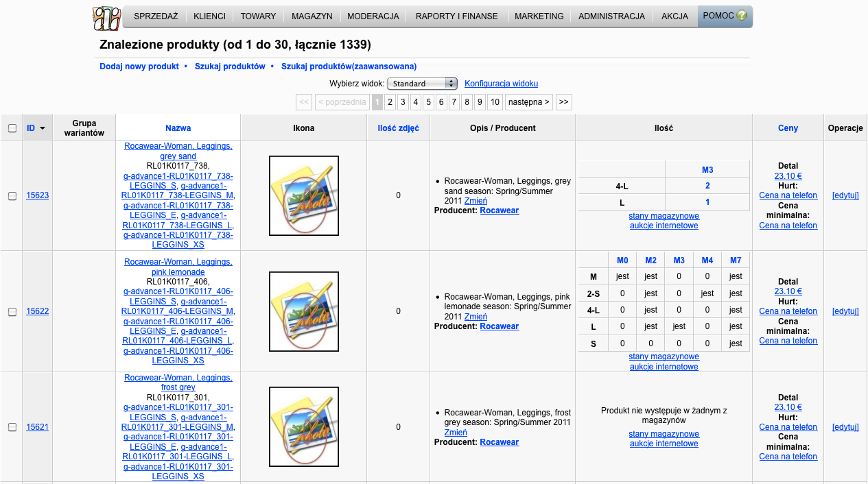Open Rocawear-Woman, Leggings, pink lemonade name link
The width and height of the screenshot is (868, 484).
tap(178, 267)
